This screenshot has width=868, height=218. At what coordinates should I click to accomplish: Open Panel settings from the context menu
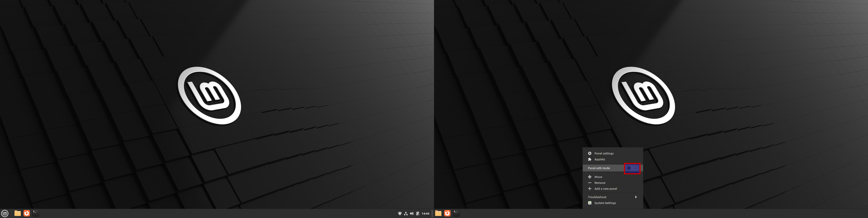[613, 153]
